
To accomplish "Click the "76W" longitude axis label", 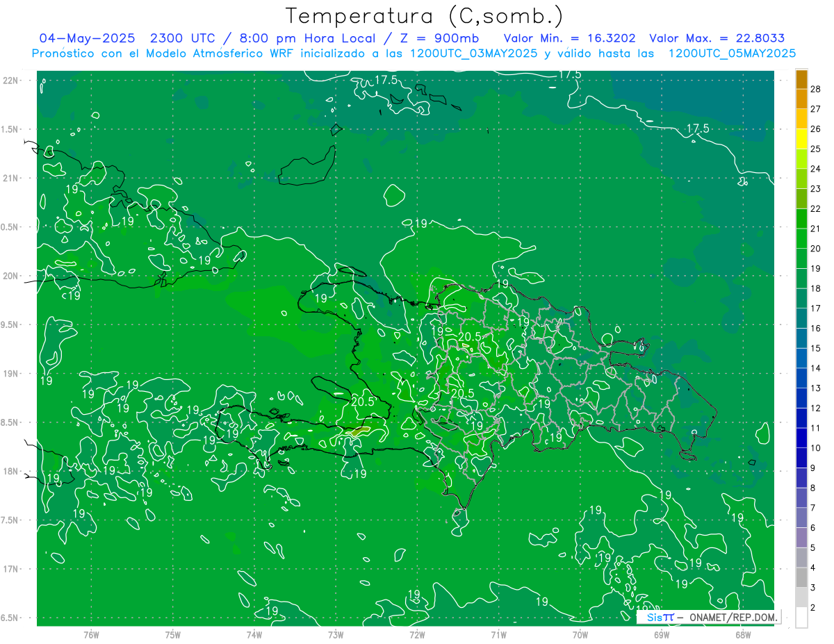I will click(x=91, y=635).
